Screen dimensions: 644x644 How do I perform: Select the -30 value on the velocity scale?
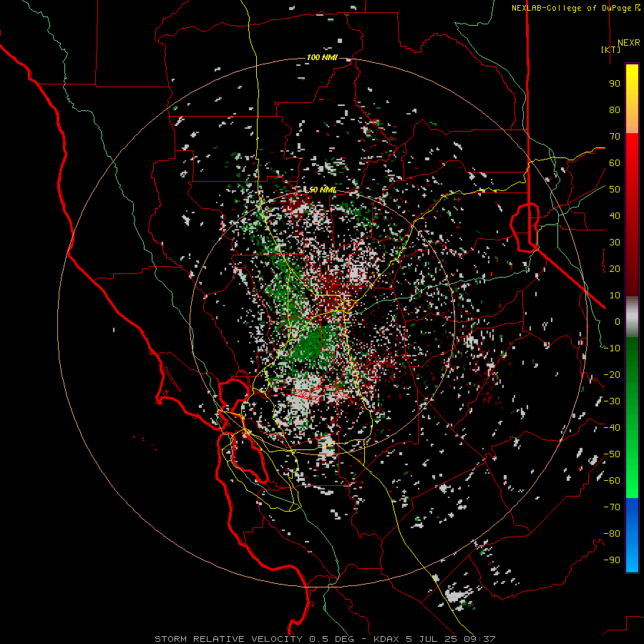click(612, 401)
